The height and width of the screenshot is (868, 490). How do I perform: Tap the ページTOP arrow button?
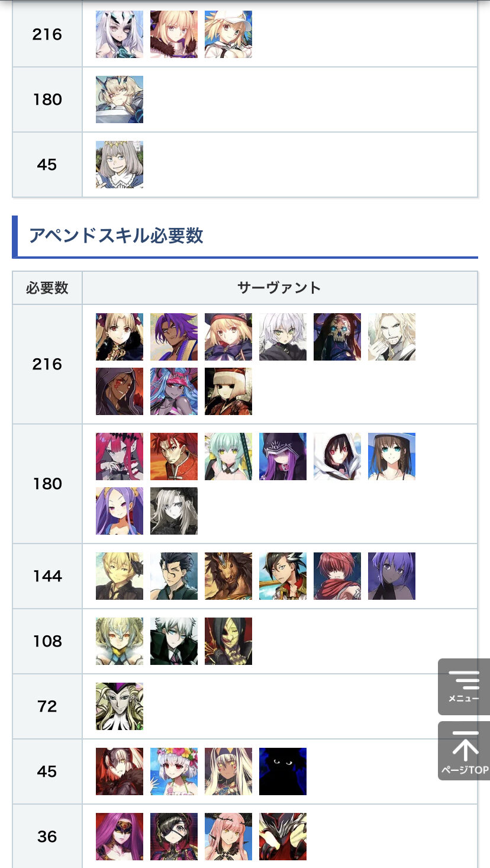click(x=464, y=751)
